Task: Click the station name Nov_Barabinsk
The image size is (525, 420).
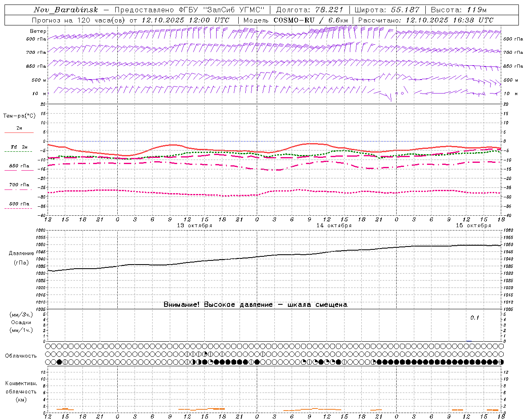Action: [x=66, y=10]
